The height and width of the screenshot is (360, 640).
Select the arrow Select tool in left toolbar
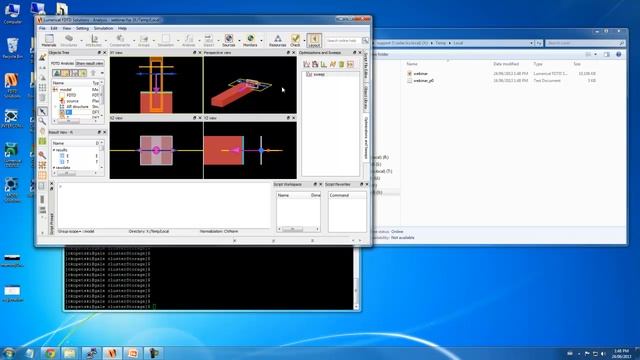(42, 111)
